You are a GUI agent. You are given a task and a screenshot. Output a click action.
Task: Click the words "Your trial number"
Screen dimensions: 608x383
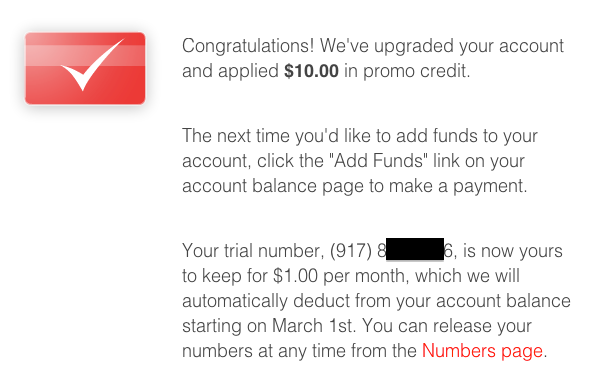point(251,251)
